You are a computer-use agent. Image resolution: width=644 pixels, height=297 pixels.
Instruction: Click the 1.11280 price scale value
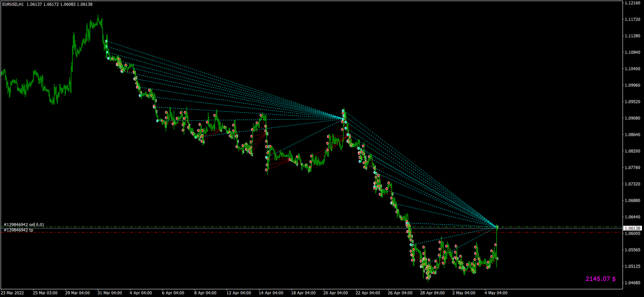[632, 36]
